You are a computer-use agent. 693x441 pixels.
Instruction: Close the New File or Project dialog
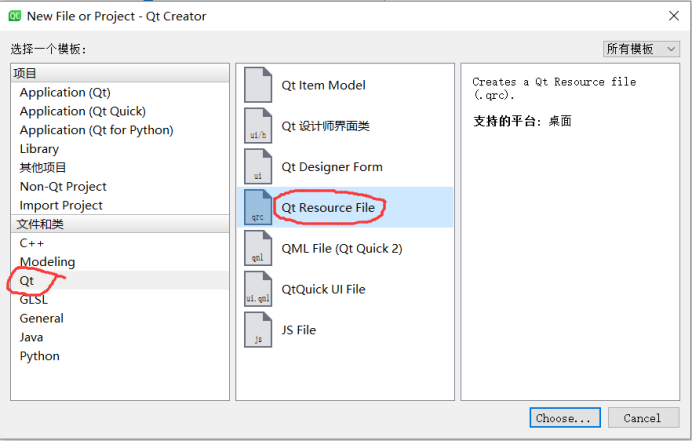(x=674, y=16)
